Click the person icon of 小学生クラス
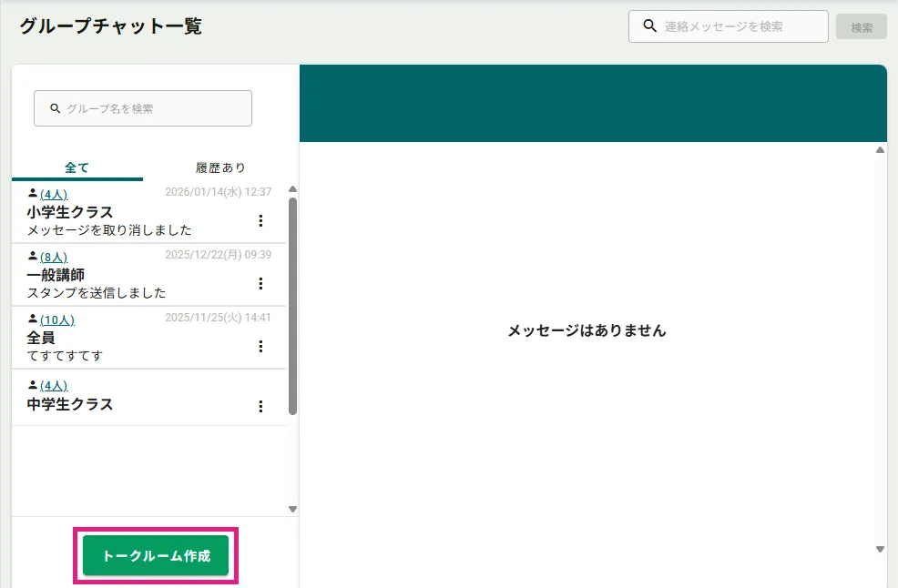This screenshot has height=588, width=898. [33, 193]
